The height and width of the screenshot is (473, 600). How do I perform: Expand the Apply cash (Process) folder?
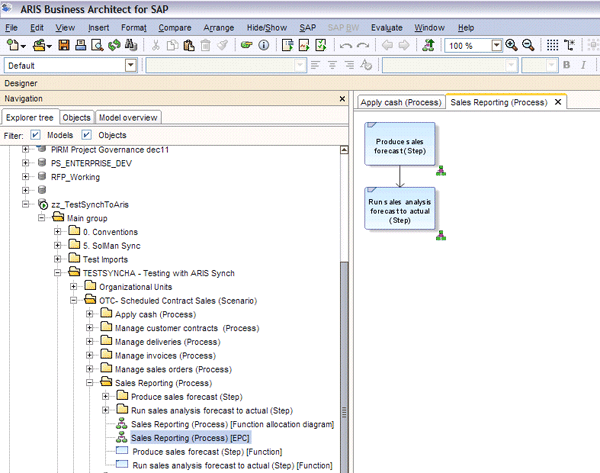click(x=90, y=314)
